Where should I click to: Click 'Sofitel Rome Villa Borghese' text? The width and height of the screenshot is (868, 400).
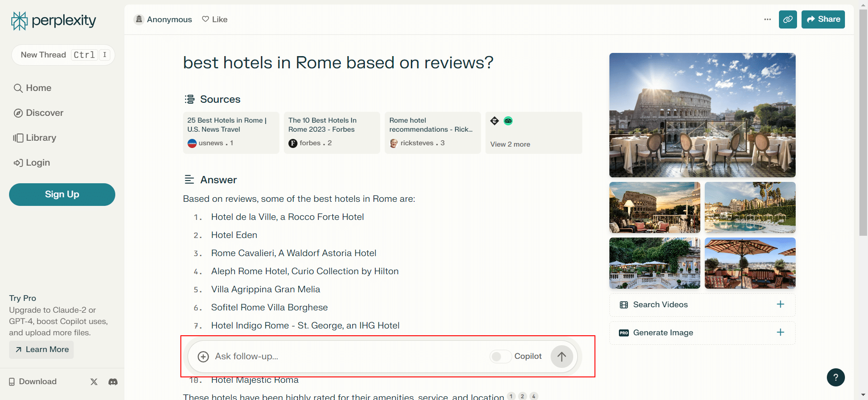269,308
